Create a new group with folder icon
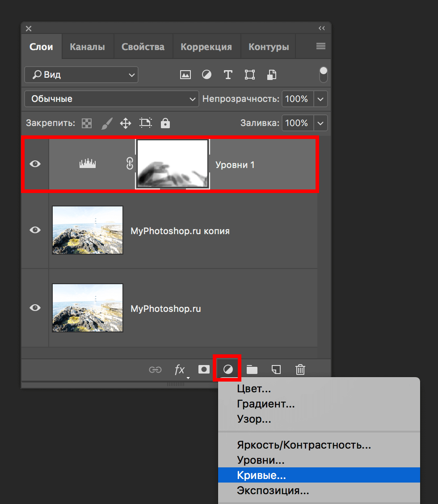Viewport: 438px width, 504px height. [252, 370]
